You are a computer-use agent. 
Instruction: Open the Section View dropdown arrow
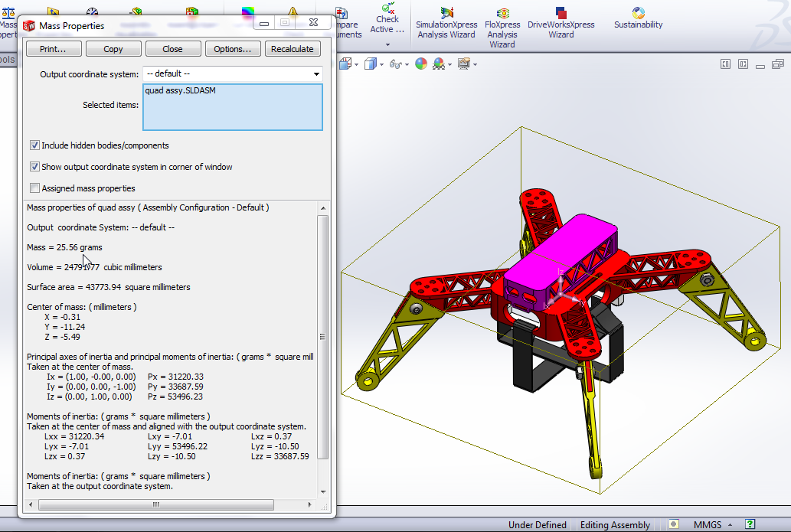coord(357,64)
